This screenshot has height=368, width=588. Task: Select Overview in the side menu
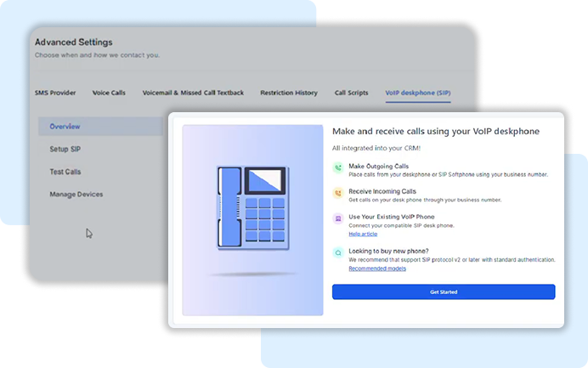click(65, 127)
